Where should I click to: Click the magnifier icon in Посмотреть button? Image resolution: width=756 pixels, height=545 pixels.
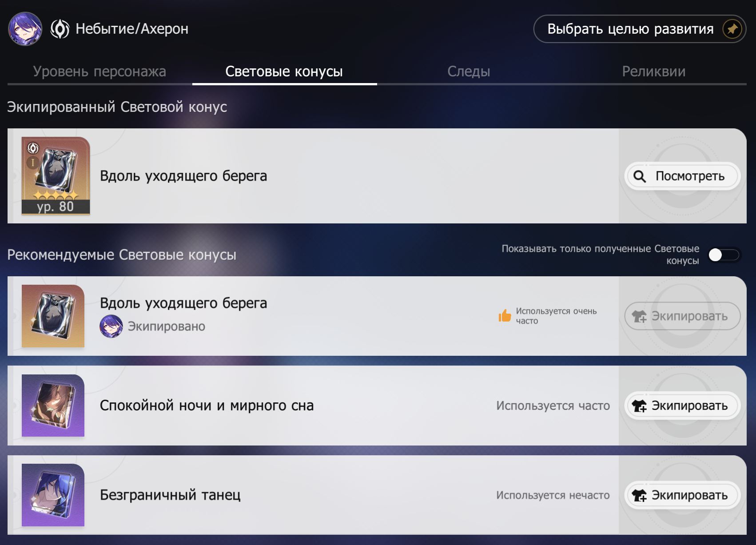[640, 176]
